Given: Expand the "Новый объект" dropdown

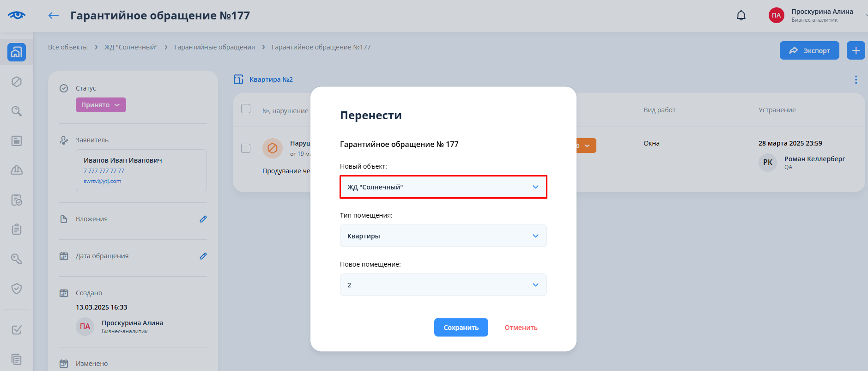Looking at the screenshot, I should coord(443,187).
